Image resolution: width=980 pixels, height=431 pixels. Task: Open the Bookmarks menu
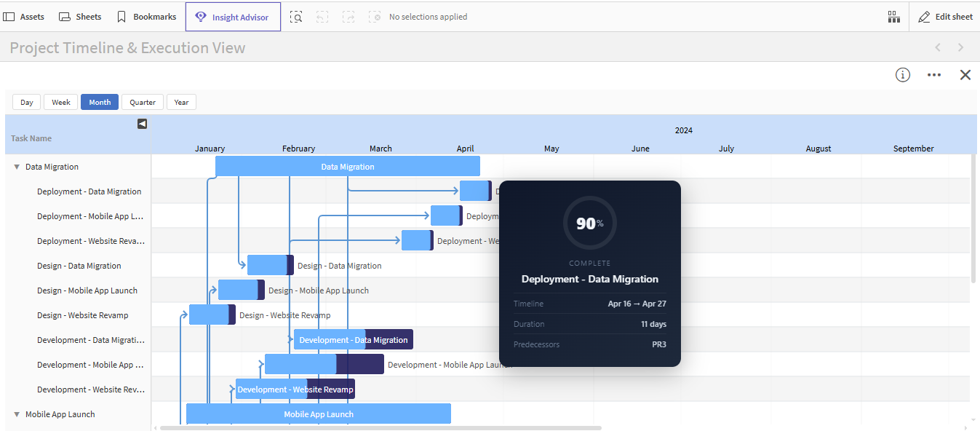(146, 17)
